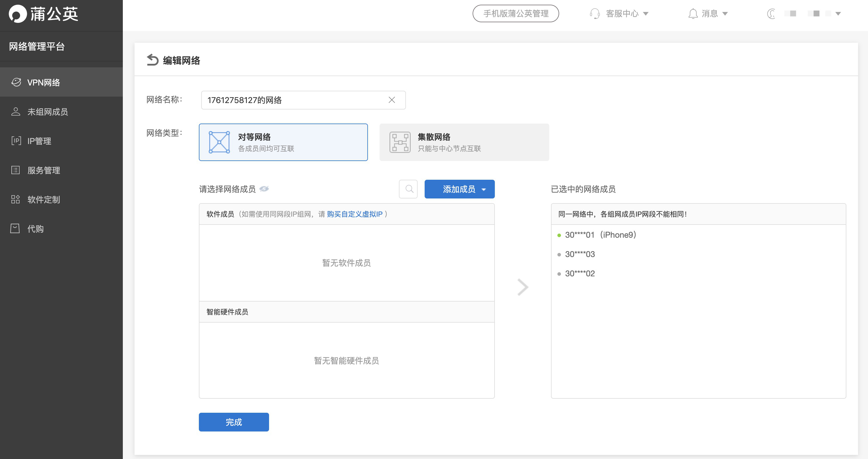Click the right arrow to move members
The image size is (868, 459).
pos(523,287)
